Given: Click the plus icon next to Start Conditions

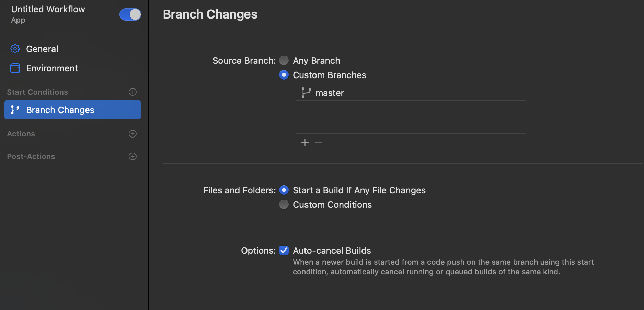Looking at the screenshot, I should (133, 92).
